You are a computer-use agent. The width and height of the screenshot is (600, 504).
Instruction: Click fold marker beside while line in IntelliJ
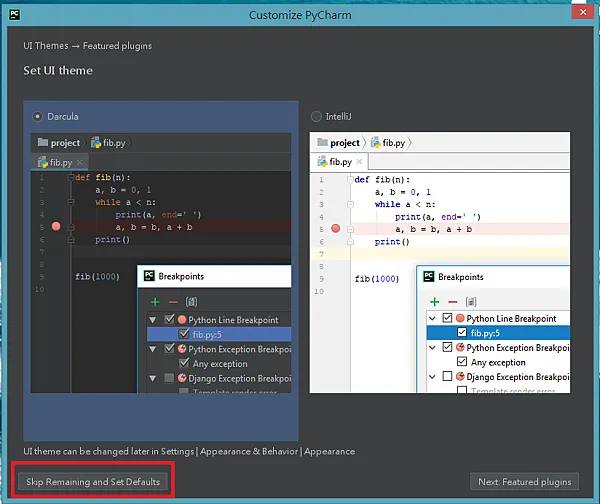click(x=350, y=204)
